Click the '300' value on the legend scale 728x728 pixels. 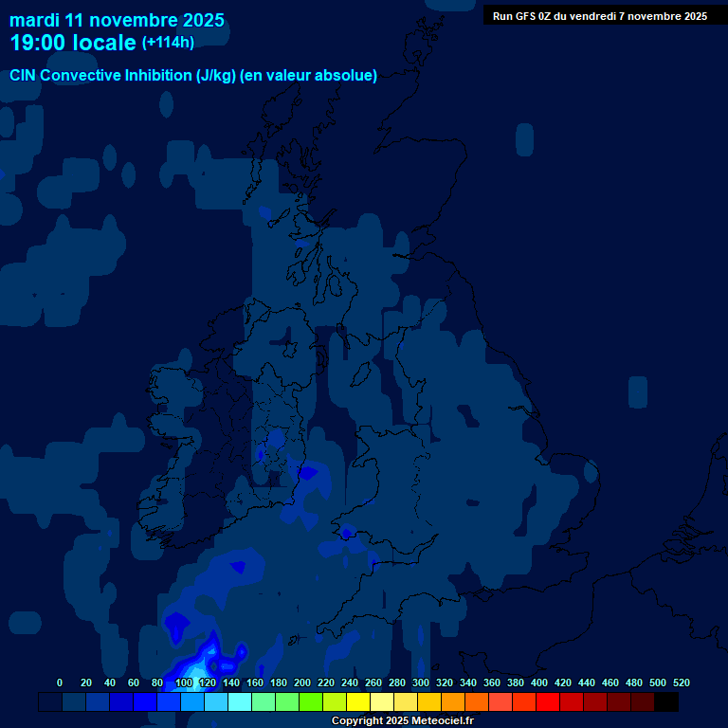click(421, 682)
